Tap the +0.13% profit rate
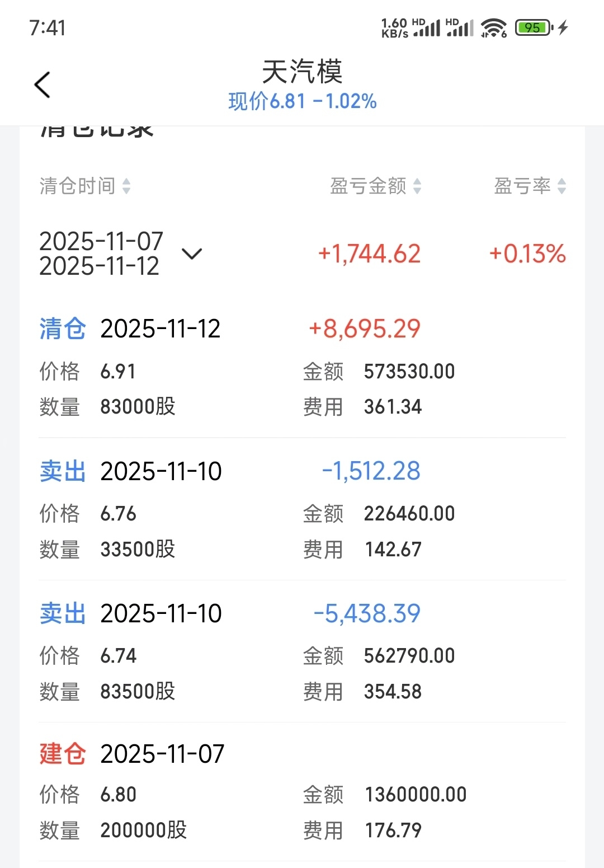Image resolution: width=604 pixels, height=868 pixels. [527, 254]
